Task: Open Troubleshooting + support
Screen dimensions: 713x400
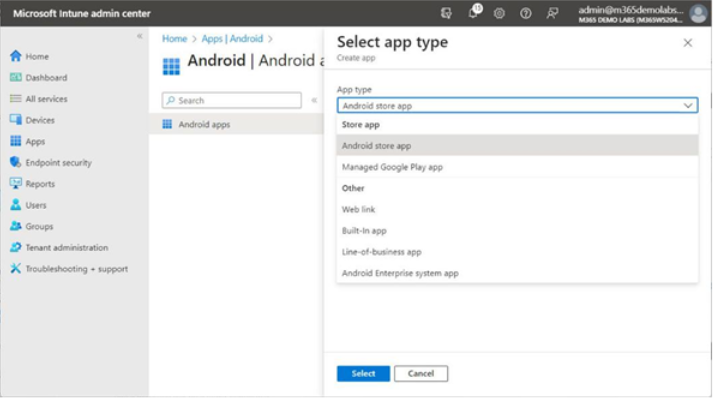Action: coord(69,269)
